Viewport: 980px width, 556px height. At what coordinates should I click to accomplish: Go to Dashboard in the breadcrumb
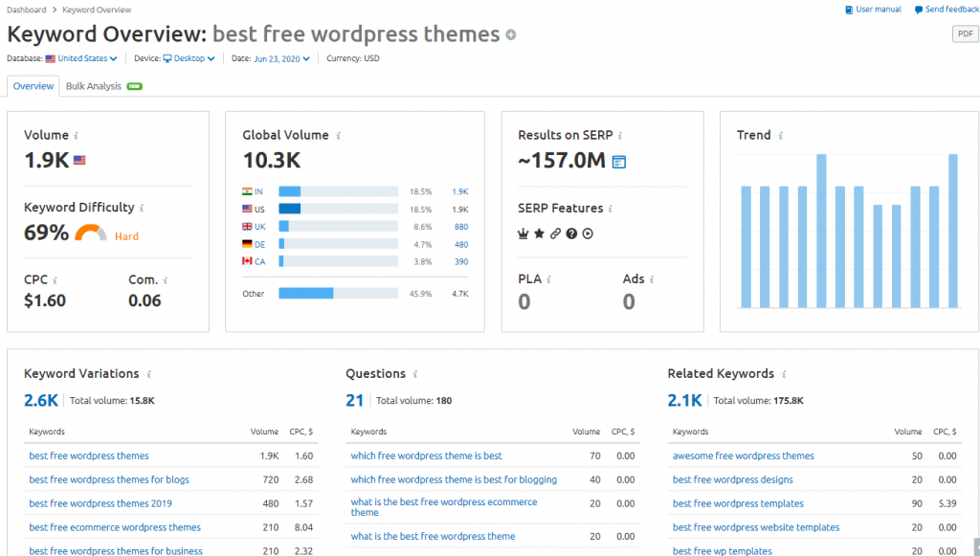point(26,10)
